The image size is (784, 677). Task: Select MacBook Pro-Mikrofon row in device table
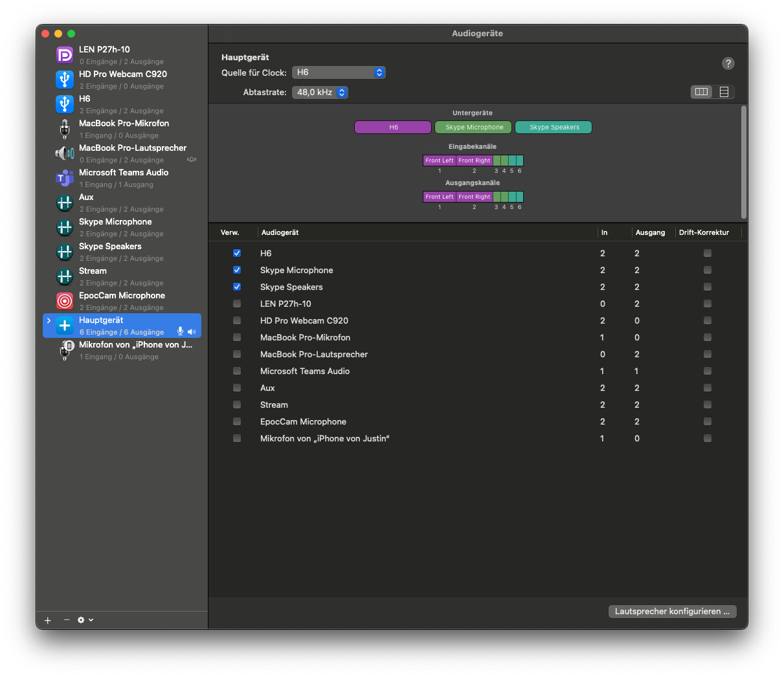[478, 337]
